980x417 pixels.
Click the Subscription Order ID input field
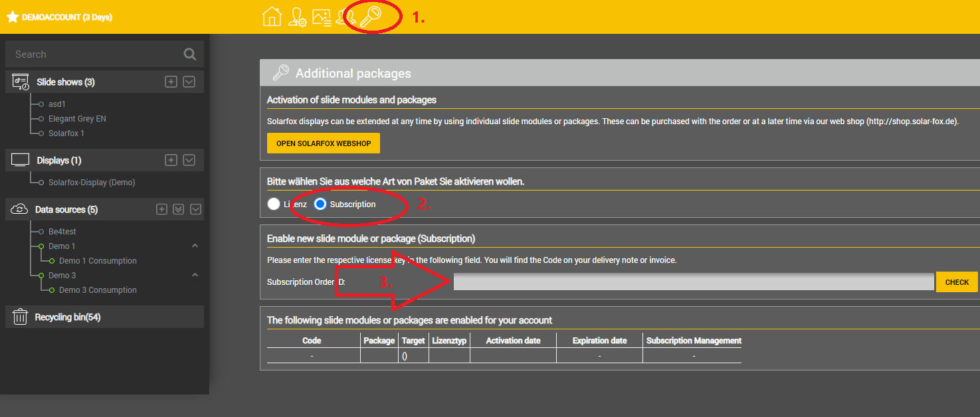tap(694, 282)
